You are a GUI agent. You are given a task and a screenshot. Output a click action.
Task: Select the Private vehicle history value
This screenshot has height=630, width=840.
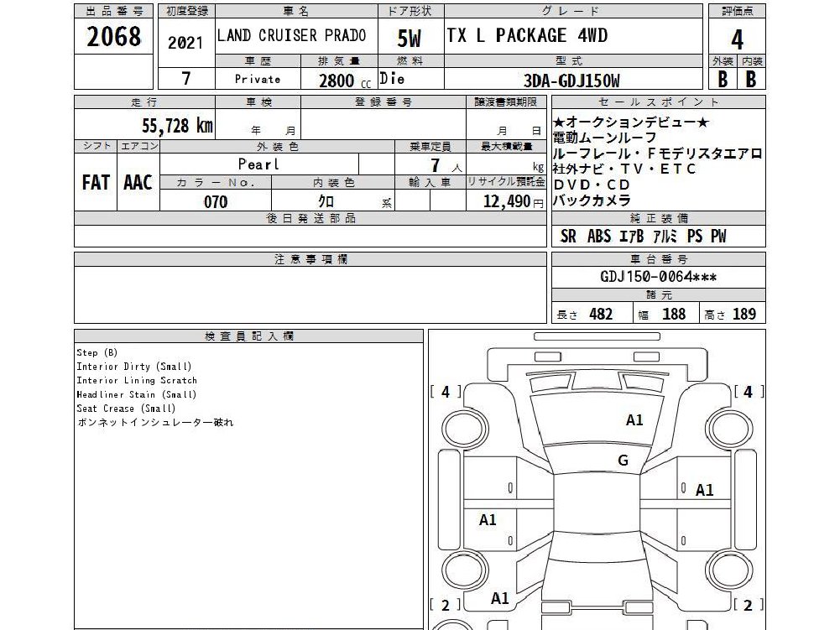(x=257, y=80)
